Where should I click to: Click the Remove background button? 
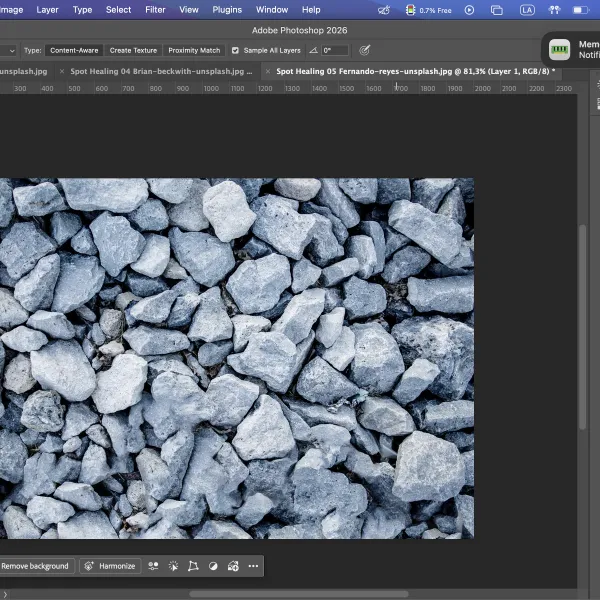tap(35, 566)
